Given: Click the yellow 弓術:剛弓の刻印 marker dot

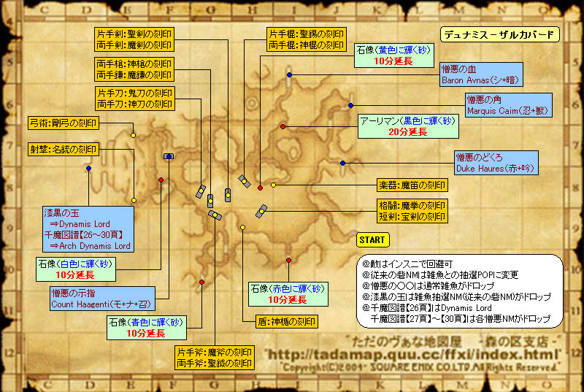Looking at the screenshot, I should tap(133, 135).
